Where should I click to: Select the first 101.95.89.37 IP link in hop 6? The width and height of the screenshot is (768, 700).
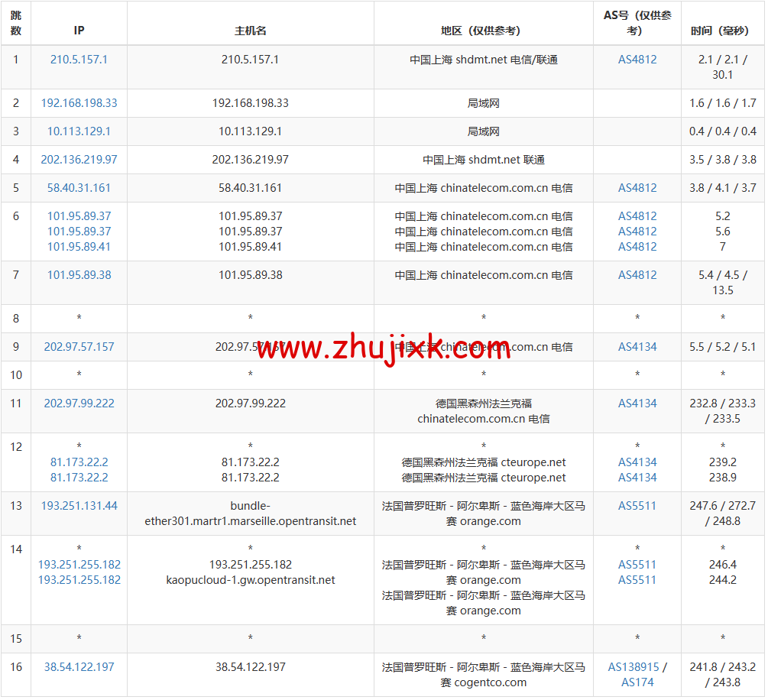click(x=79, y=216)
